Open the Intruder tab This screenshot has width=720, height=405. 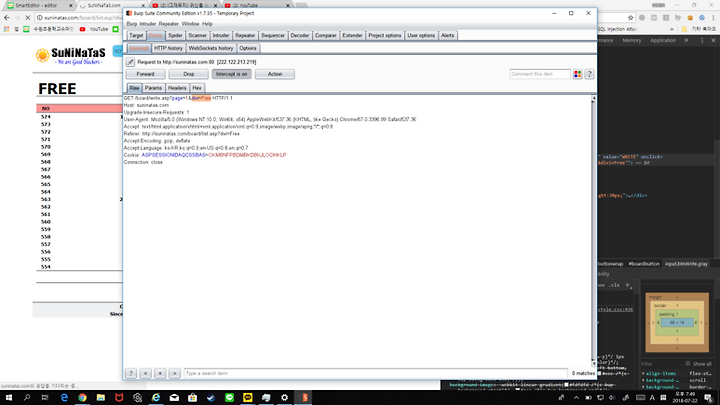(x=221, y=35)
